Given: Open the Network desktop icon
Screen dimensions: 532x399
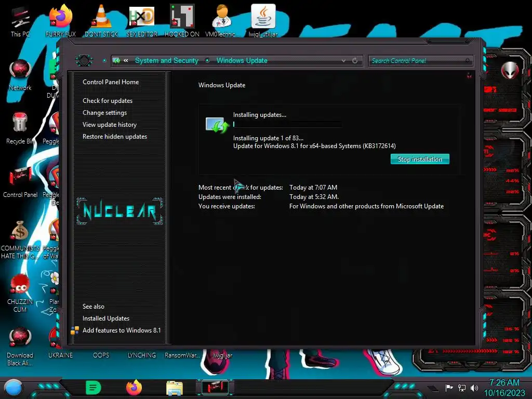Looking at the screenshot, I should [20, 75].
